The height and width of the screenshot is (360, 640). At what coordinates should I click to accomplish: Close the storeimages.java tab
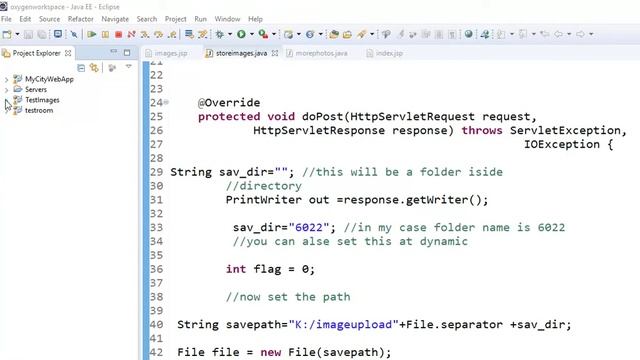click(x=275, y=53)
